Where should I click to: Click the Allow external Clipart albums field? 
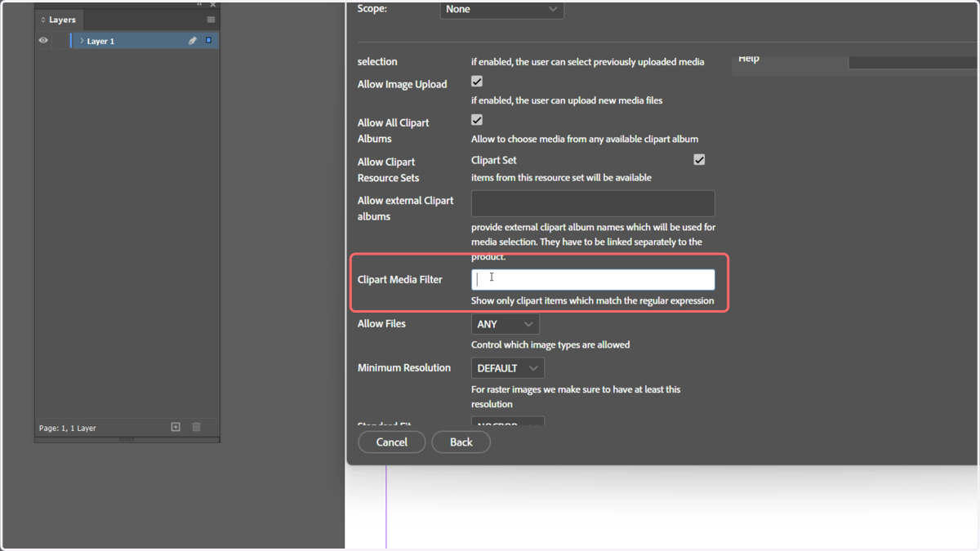pyautogui.click(x=593, y=203)
